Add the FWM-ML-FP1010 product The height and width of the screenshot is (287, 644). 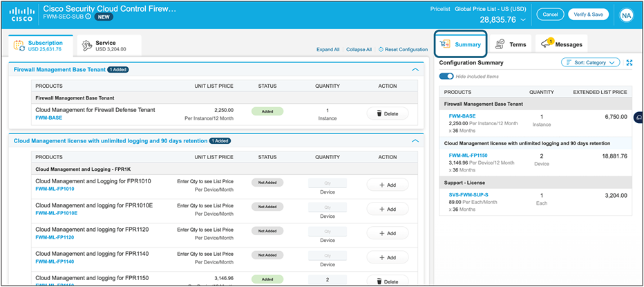pos(388,185)
